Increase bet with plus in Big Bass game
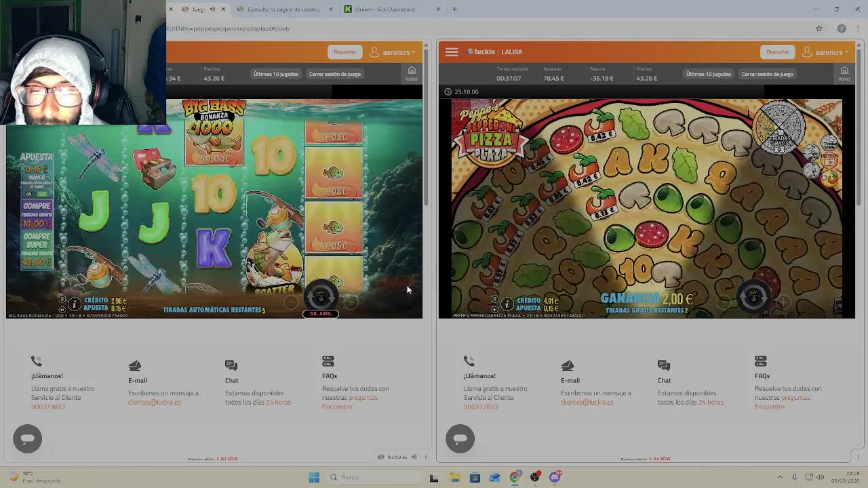The image size is (868, 488). pos(351,302)
